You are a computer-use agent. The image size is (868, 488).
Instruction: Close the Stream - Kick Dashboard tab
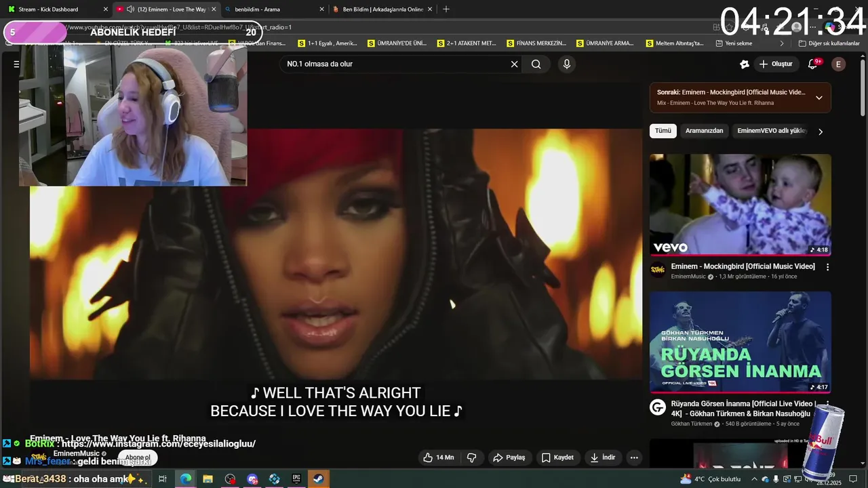coord(105,9)
